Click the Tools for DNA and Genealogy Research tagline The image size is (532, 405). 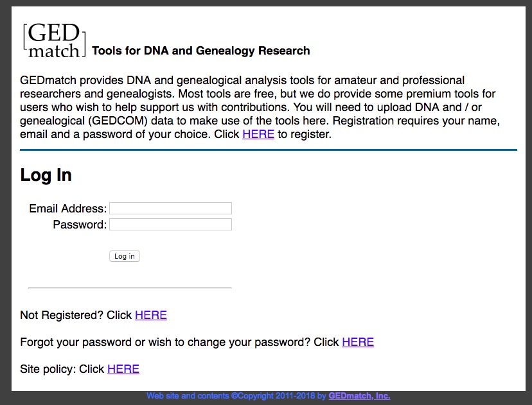click(x=201, y=51)
